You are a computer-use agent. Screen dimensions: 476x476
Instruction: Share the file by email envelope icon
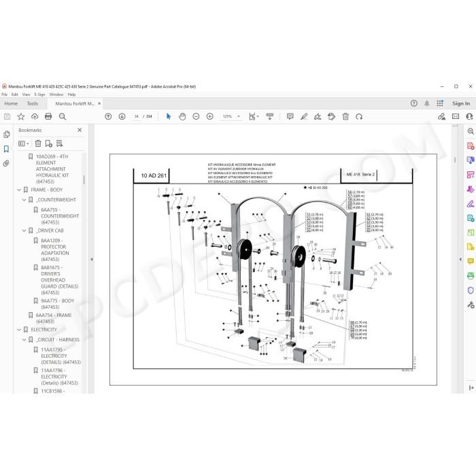coord(456,116)
